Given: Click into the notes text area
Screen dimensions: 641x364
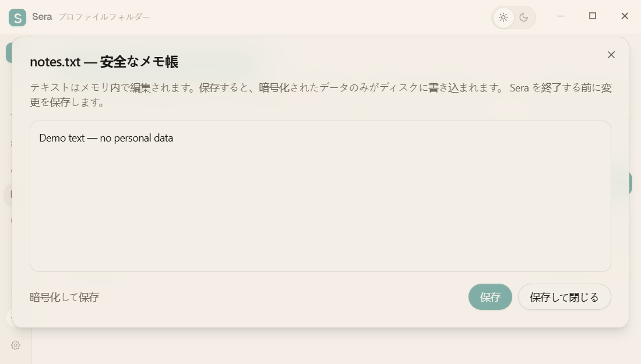Looking at the screenshot, I should pyautogui.click(x=320, y=196).
